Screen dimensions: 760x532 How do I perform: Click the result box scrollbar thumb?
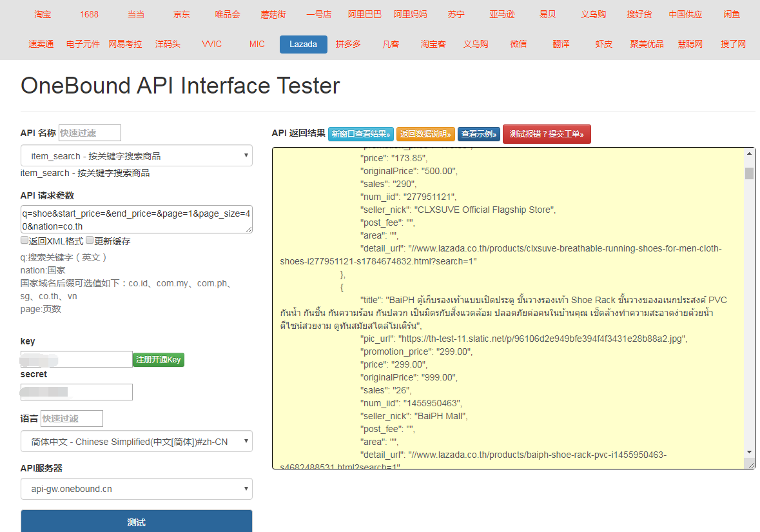coord(749,173)
